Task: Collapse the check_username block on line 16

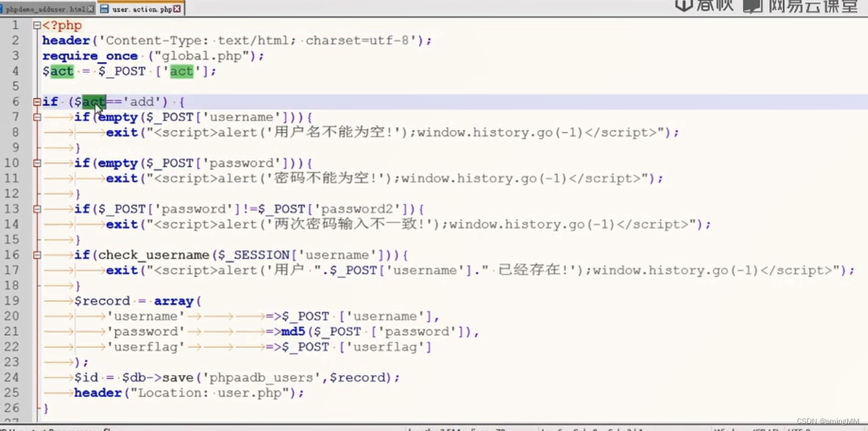Action: pyautogui.click(x=37, y=255)
